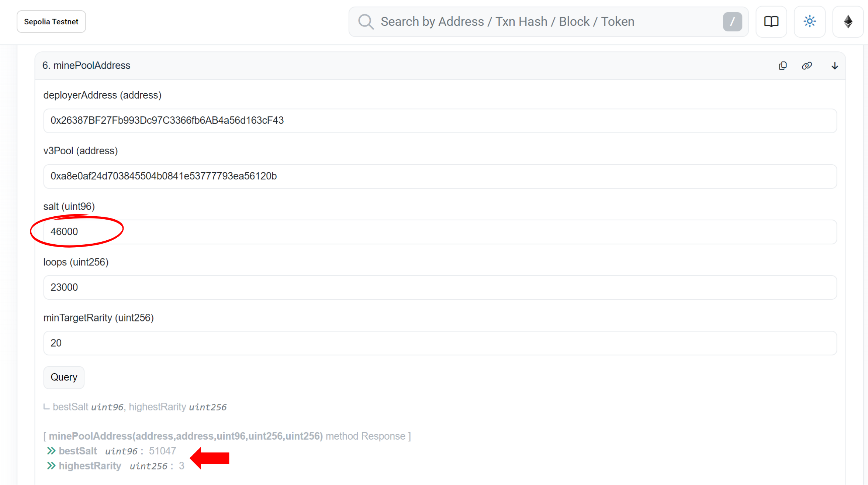Click the Ethereum diamond network icon

848,22
